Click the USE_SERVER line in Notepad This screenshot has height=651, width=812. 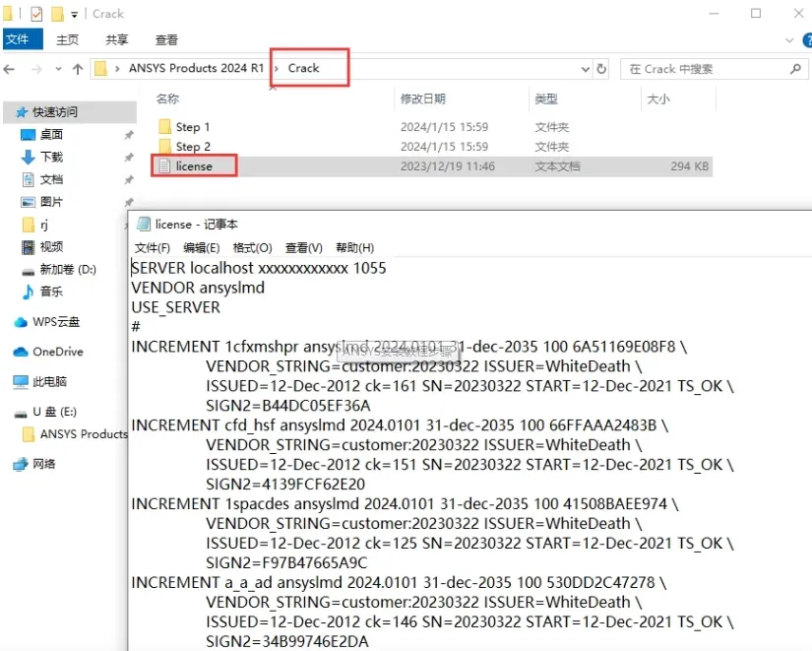coord(175,307)
